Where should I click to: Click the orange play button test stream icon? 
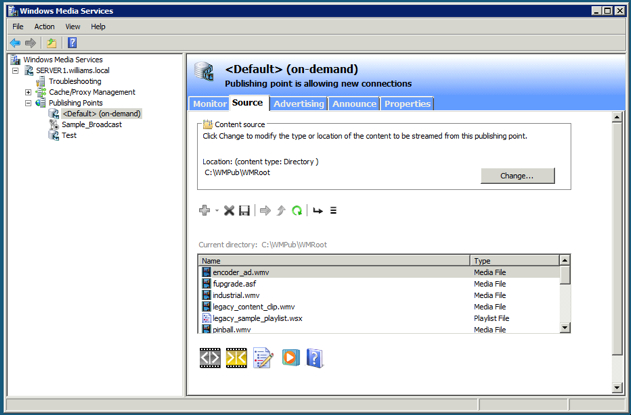point(291,357)
